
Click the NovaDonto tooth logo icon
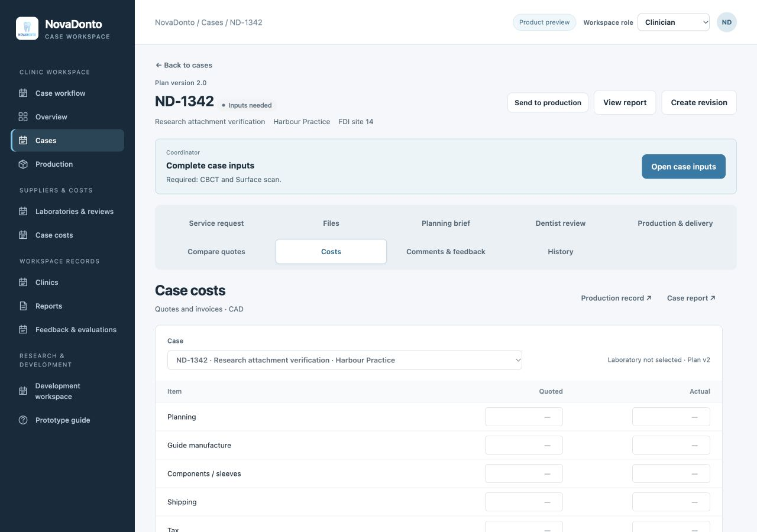27,28
